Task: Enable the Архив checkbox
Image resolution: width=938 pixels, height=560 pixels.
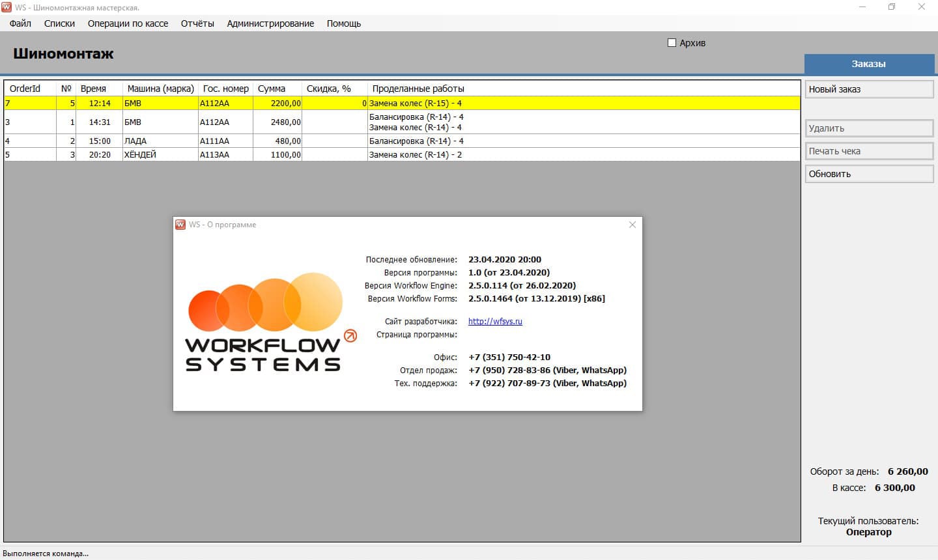Action: click(x=672, y=43)
